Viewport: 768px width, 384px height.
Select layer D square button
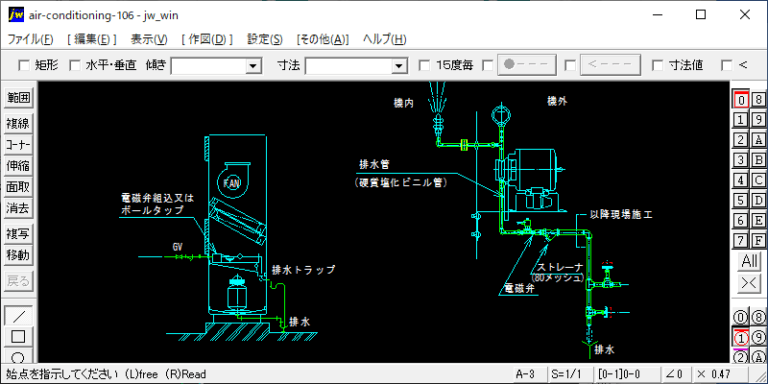click(x=758, y=200)
